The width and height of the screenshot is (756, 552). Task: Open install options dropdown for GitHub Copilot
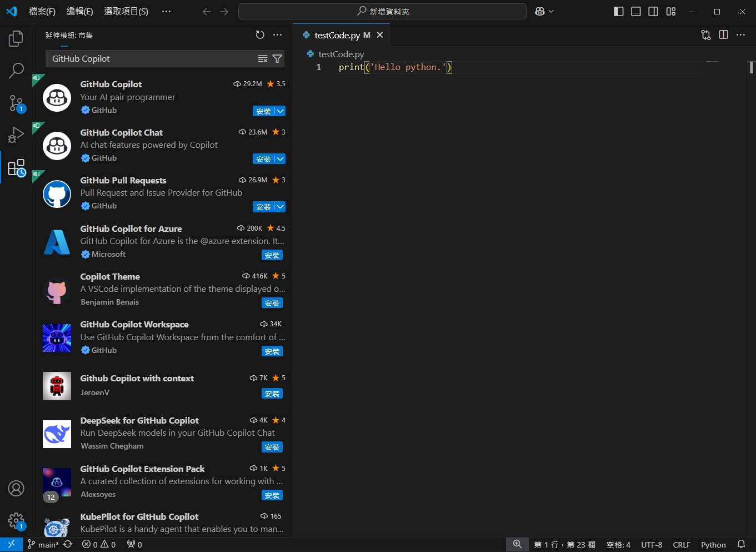coord(281,111)
